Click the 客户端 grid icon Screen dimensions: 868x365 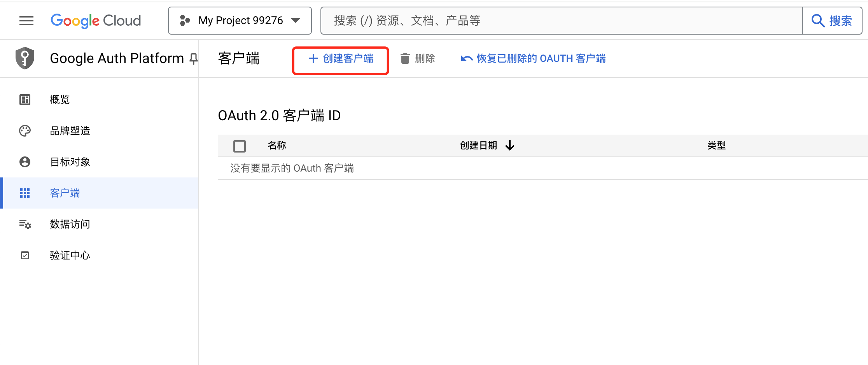(25, 193)
